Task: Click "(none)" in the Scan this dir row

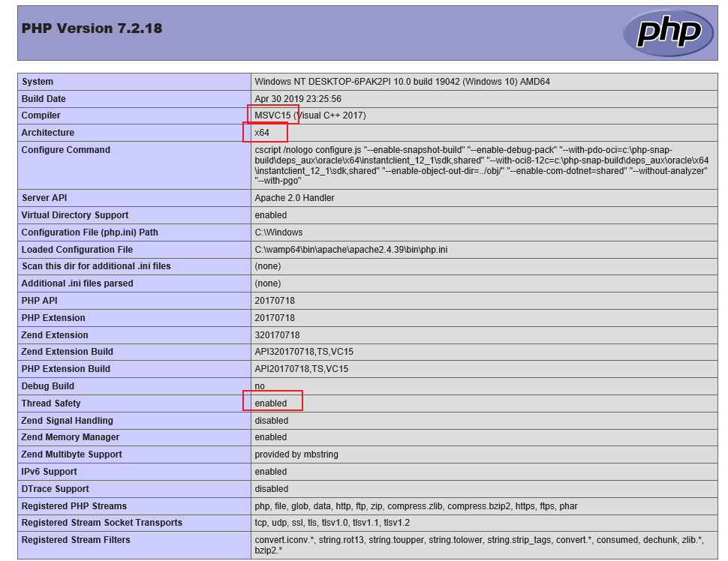Action: [x=268, y=266]
